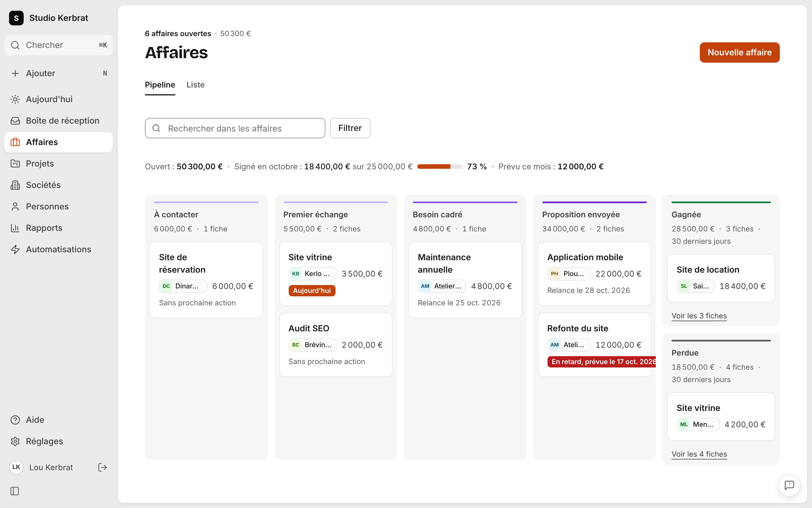
Task: Follow the Voir les 3 fiches link
Action: 699,316
